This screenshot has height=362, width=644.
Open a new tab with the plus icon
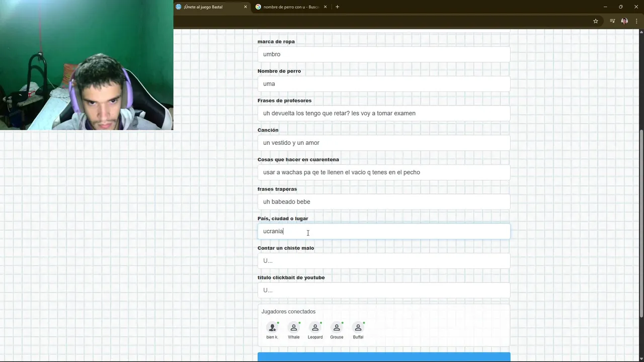point(337,7)
